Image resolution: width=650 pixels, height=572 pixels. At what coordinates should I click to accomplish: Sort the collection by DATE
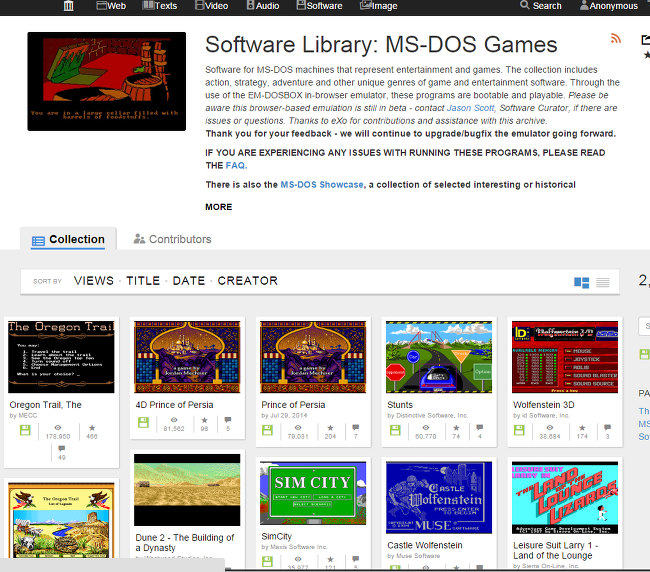coord(189,281)
